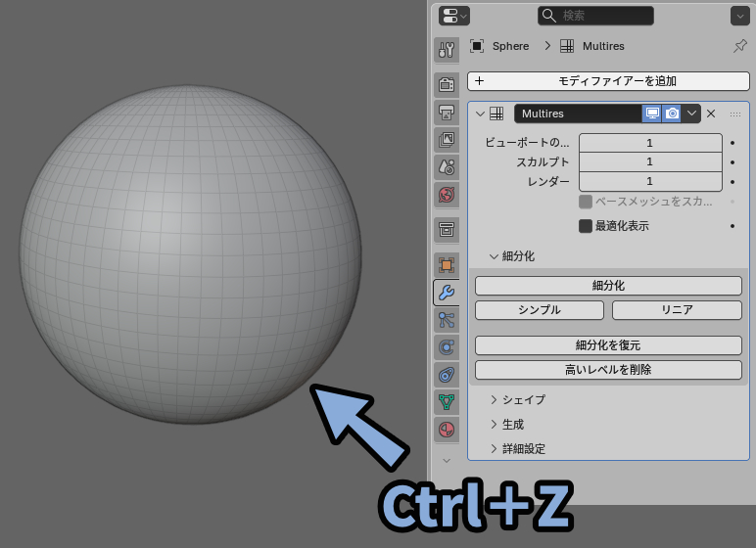Viewport: 756px width, 548px height.
Task: Switch to View Layer properties tab
Action: 446,139
